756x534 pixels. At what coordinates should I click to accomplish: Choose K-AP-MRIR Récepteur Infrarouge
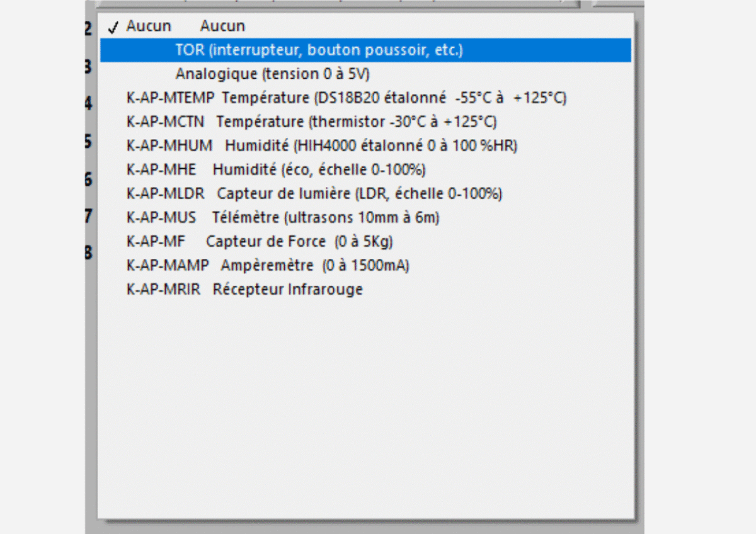click(244, 290)
